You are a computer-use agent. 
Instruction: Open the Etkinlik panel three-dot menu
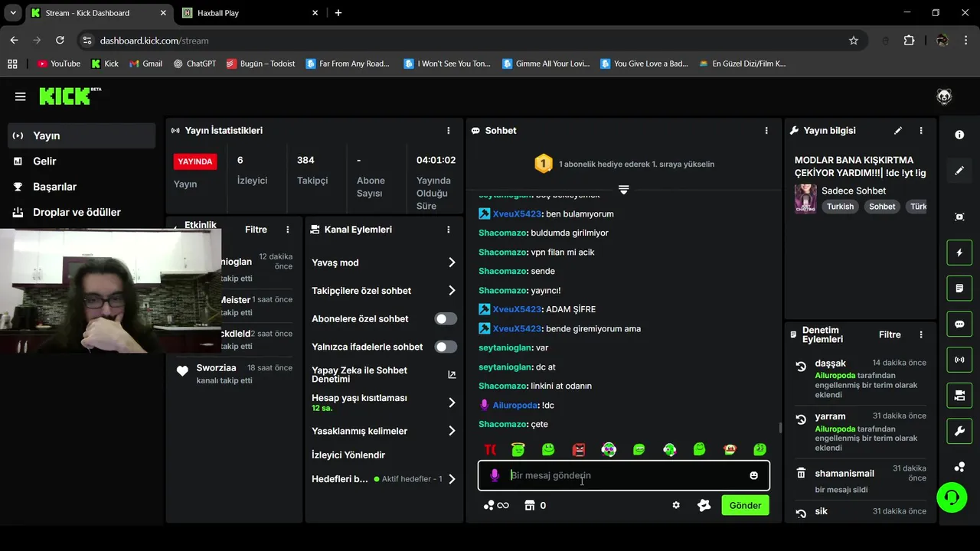[x=288, y=230]
